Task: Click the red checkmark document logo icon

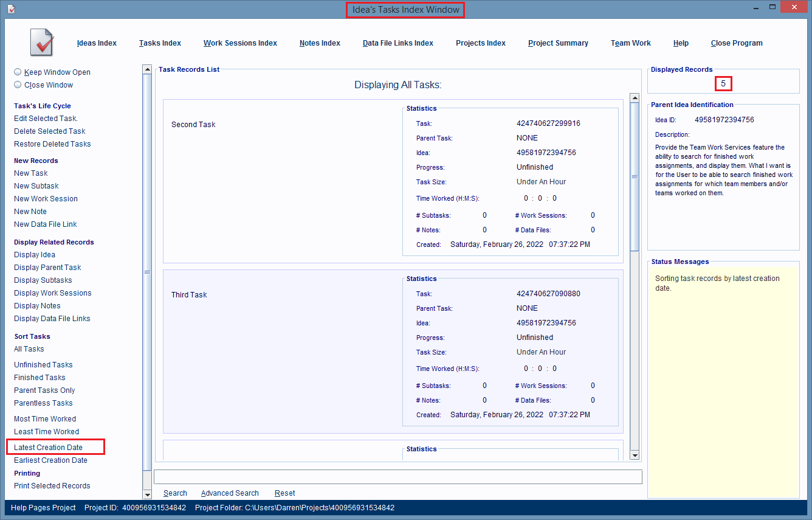Action: coord(42,43)
